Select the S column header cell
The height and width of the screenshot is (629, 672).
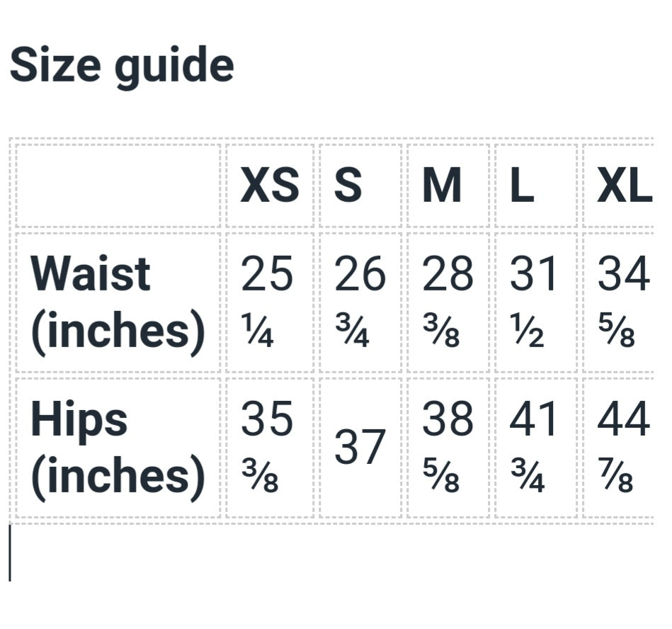point(360,186)
